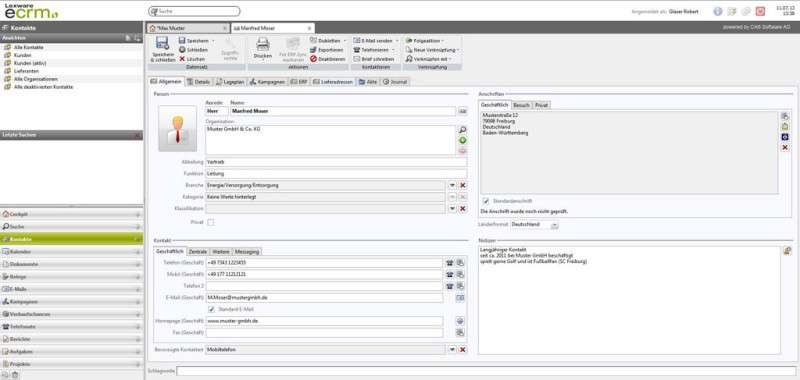Open the Lieferadressen tab
This screenshot has height=380, width=800.
(333, 81)
